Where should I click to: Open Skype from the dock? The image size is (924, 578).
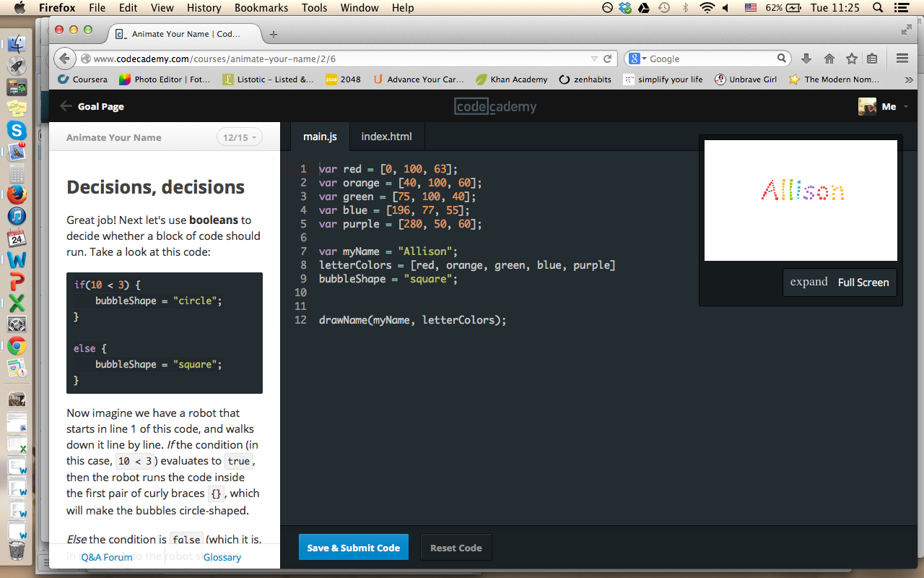(17, 130)
